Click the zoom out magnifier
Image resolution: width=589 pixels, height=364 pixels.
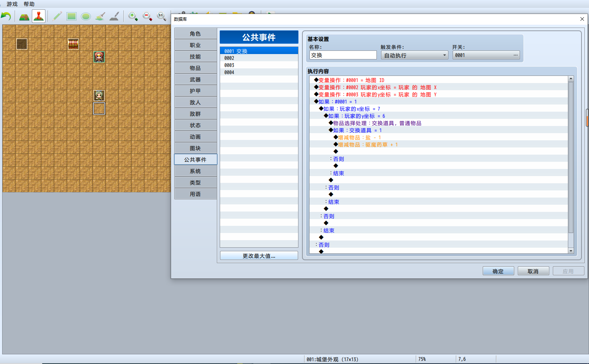[147, 16]
